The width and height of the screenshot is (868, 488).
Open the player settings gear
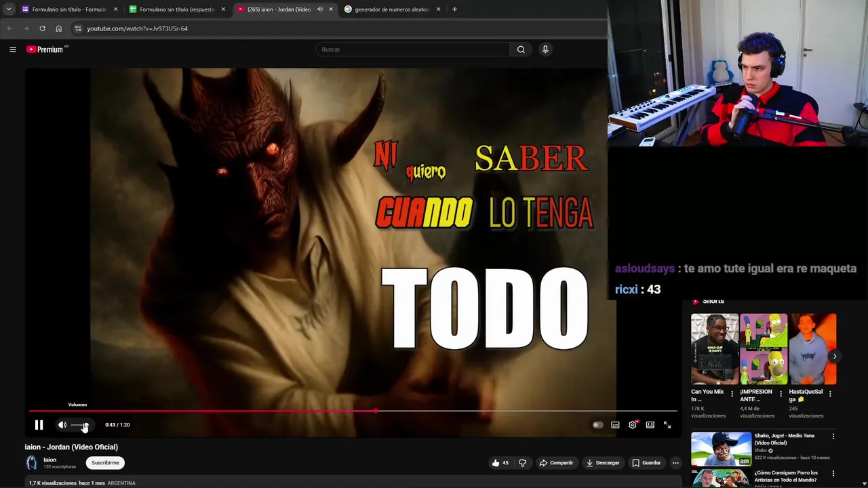coord(633,425)
